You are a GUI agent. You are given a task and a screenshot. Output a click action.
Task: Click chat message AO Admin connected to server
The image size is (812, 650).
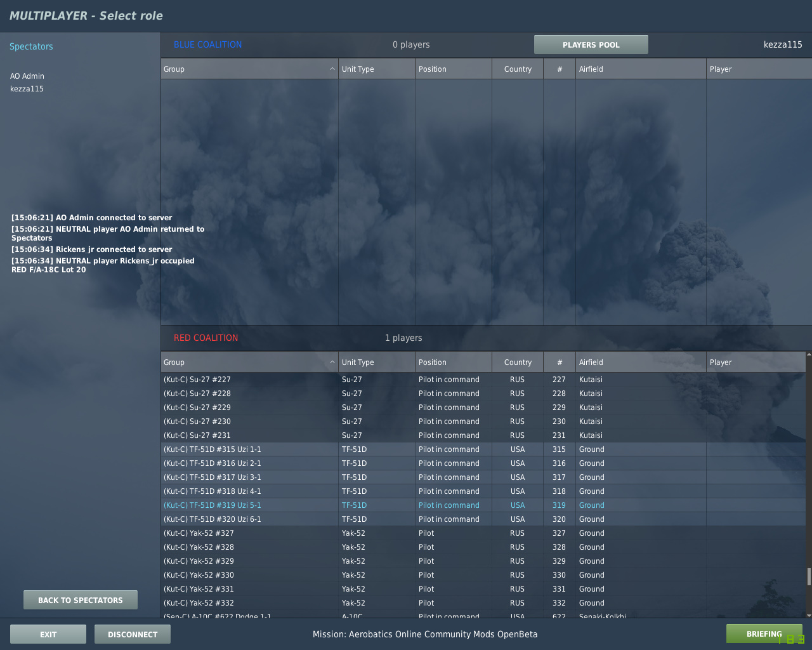[x=91, y=218]
